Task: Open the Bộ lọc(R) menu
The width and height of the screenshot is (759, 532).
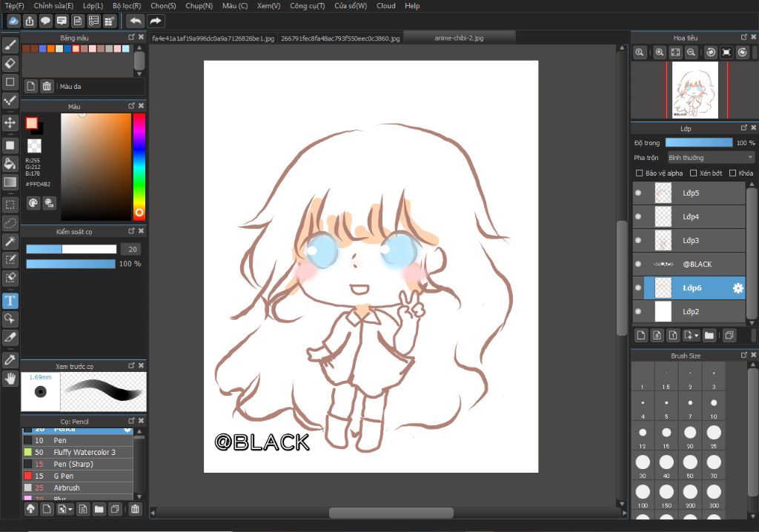Action: 127,6
